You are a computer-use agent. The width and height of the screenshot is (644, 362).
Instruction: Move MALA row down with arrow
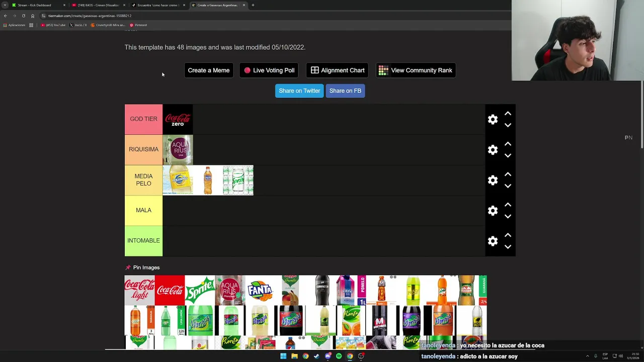pos(508,216)
